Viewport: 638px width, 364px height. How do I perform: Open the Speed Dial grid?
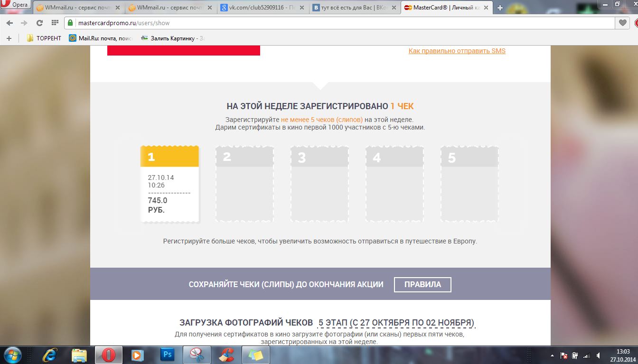(x=55, y=23)
